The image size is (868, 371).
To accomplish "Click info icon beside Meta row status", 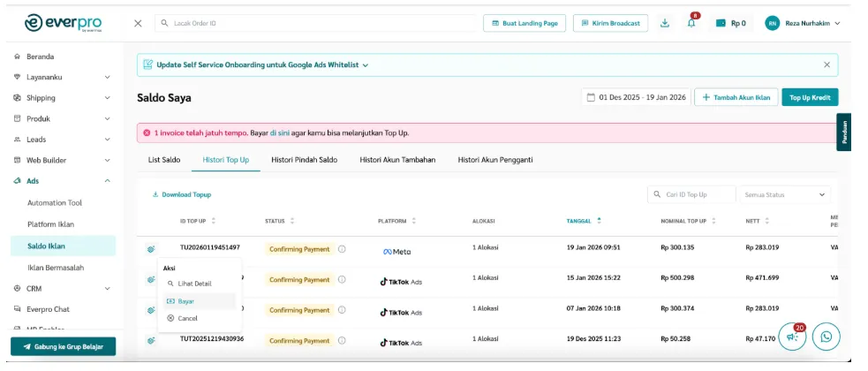I will [342, 250].
